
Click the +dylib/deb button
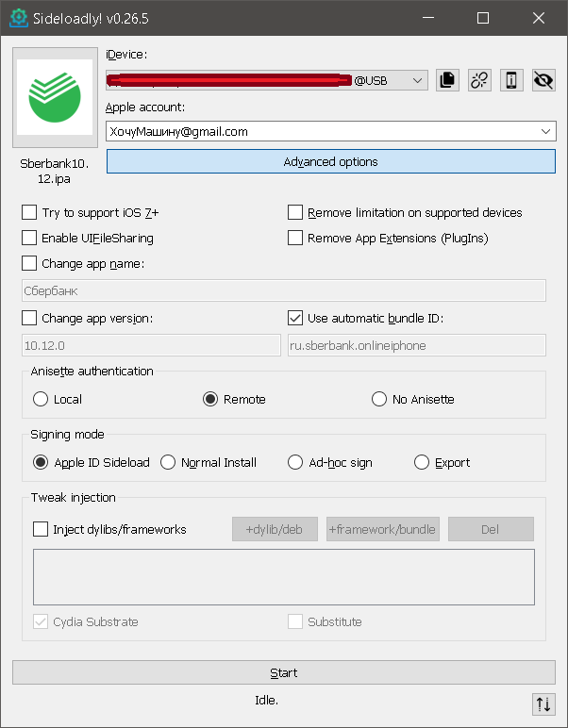275,529
